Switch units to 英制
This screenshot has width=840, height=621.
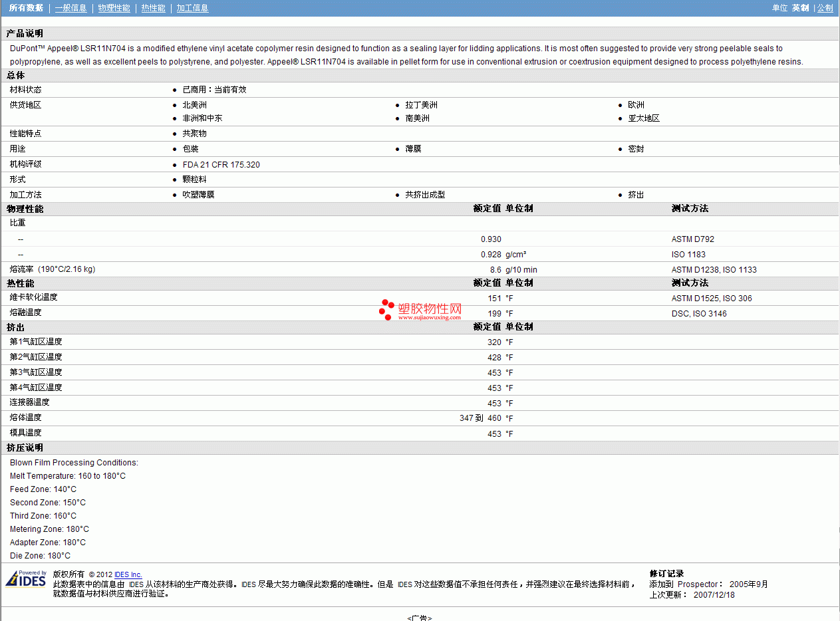click(x=800, y=8)
